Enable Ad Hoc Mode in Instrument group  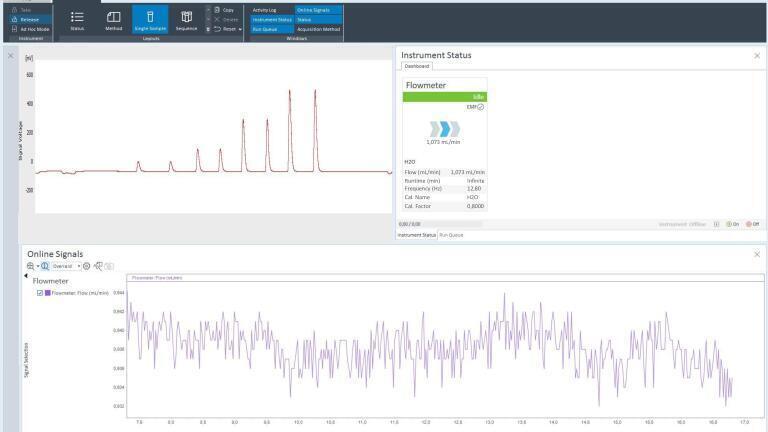pyautogui.click(x=30, y=29)
